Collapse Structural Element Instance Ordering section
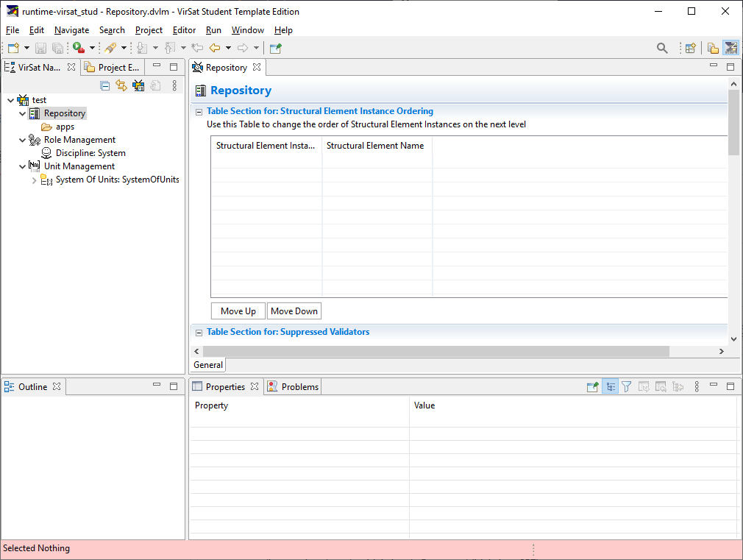This screenshot has width=743, height=560. tap(199, 112)
